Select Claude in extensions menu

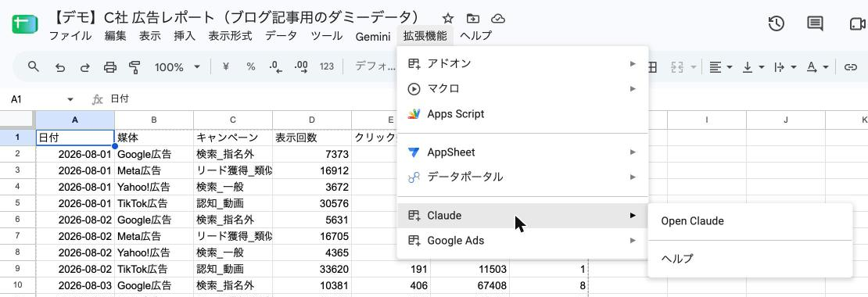coord(522,215)
